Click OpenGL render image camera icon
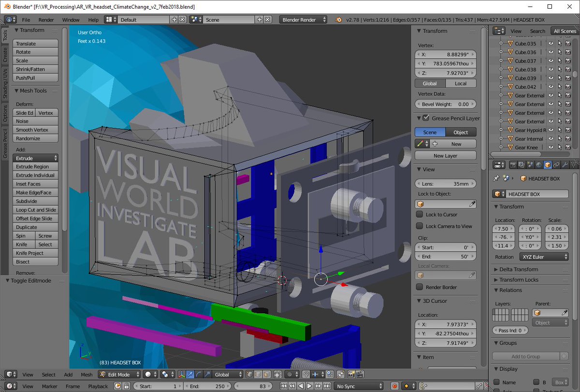580x392 pixels. point(351,374)
